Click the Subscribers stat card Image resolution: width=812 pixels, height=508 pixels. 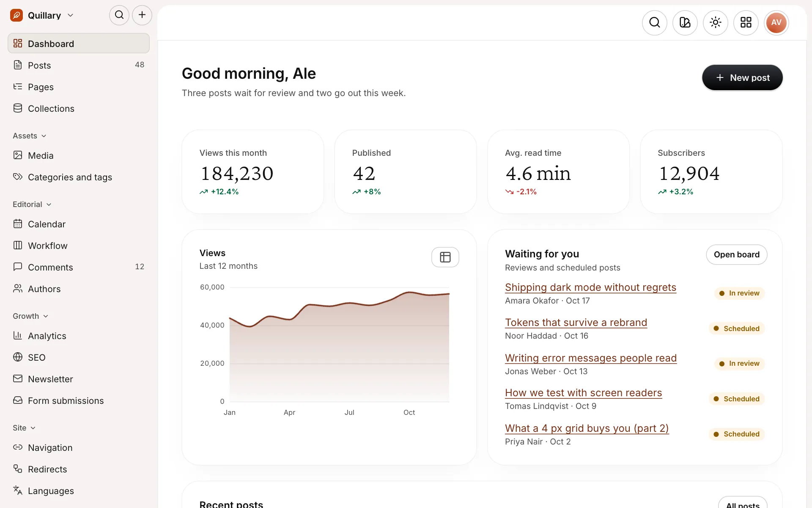point(711,172)
